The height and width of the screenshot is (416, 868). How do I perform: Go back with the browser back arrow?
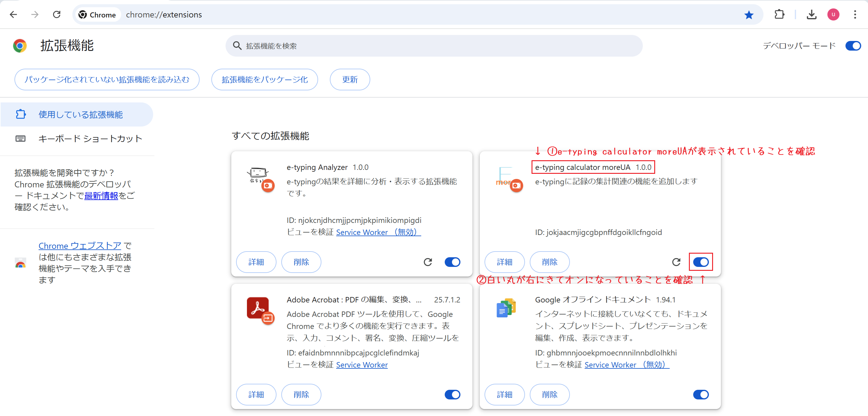click(x=14, y=14)
